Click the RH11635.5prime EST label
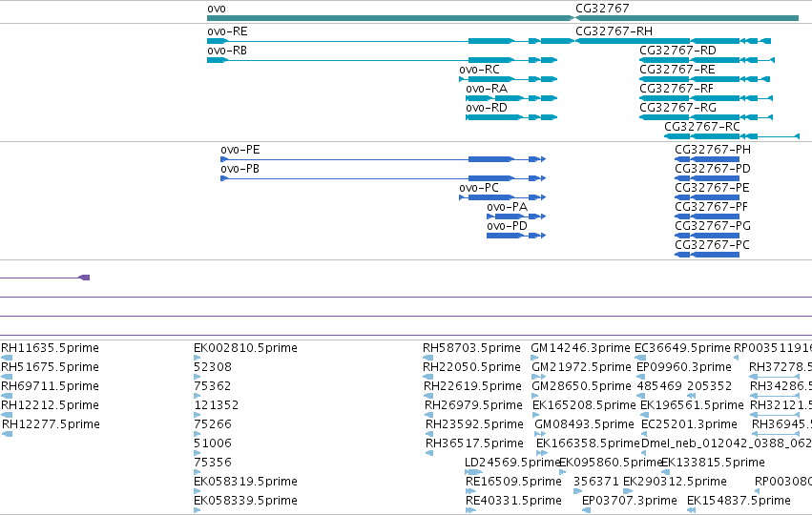 click(51, 348)
